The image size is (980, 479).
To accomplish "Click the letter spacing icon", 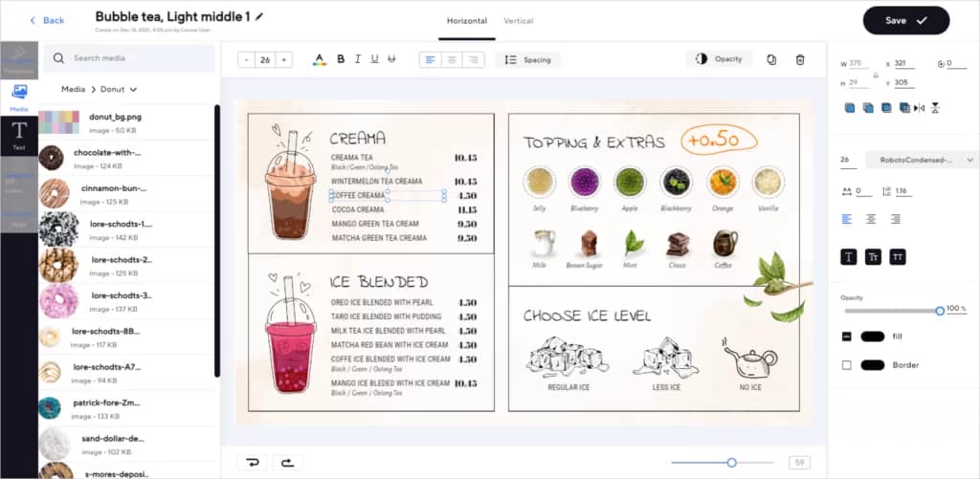I will 847,191.
